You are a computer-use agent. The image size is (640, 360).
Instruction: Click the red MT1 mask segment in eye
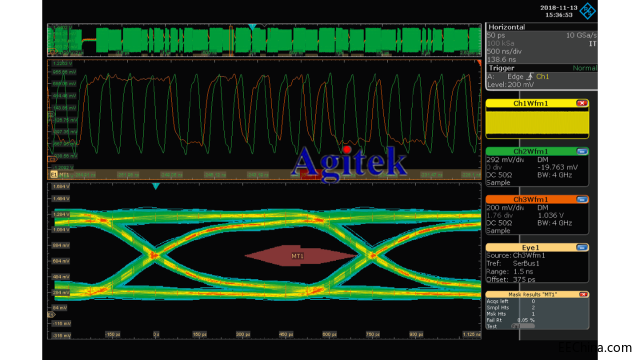pyautogui.click(x=300, y=256)
